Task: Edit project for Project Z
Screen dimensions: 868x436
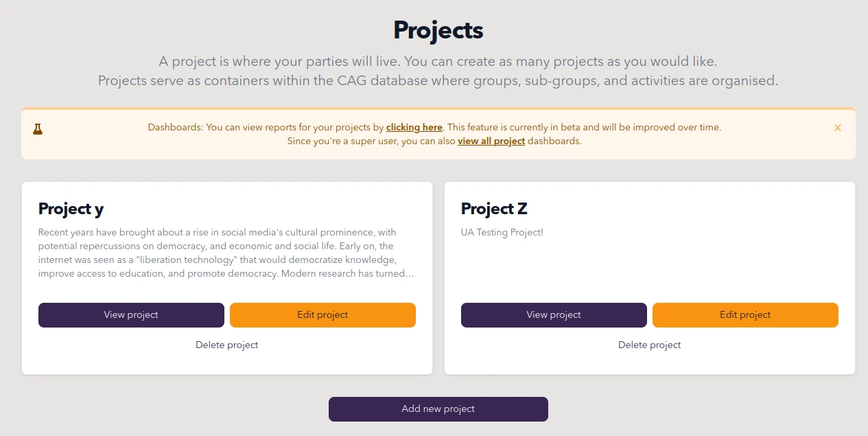Action: (x=745, y=315)
